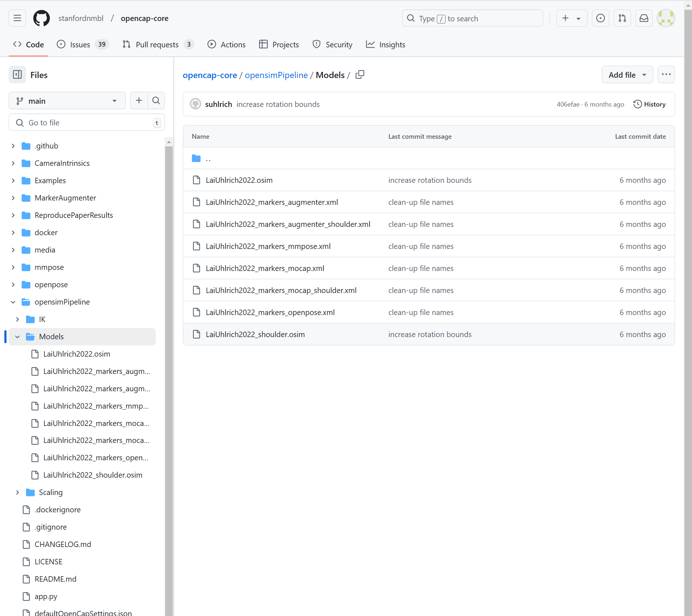Search this repository with the magnifier icon
Screen dimensions: 692x616
[156, 100]
